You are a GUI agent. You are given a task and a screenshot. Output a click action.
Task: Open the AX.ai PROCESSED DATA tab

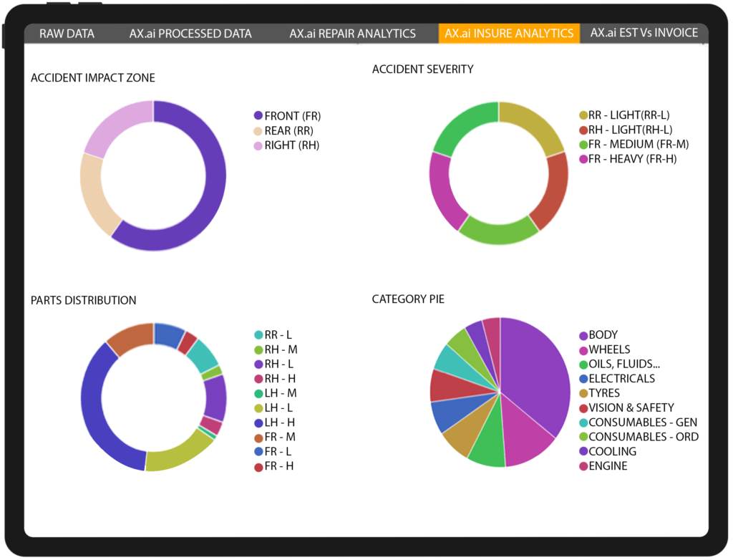[190, 34]
